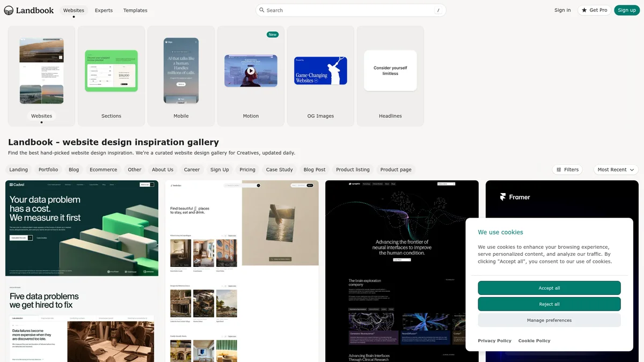Play the Motion category video icon

[x=251, y=71]
